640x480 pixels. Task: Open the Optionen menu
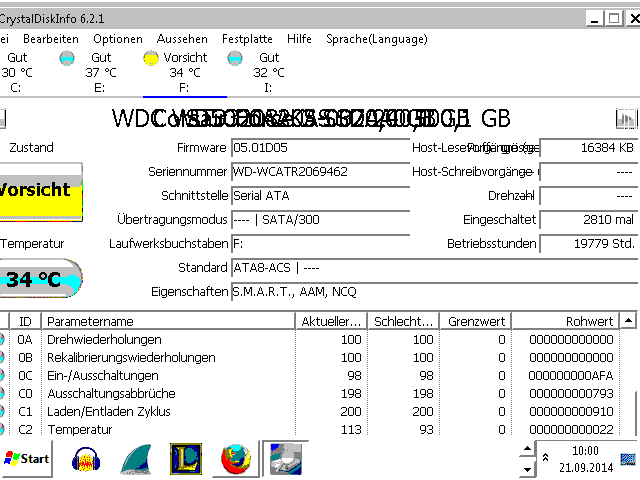point(118,39)
